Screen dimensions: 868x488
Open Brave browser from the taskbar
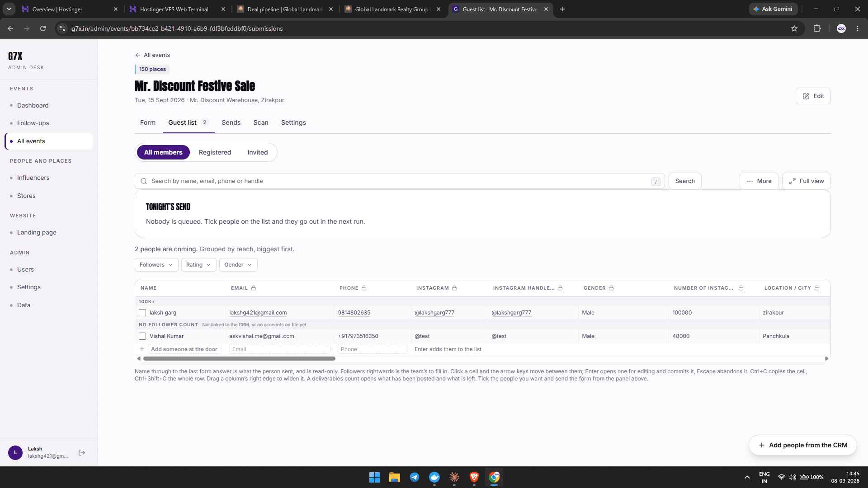click(x=474, y=477)
